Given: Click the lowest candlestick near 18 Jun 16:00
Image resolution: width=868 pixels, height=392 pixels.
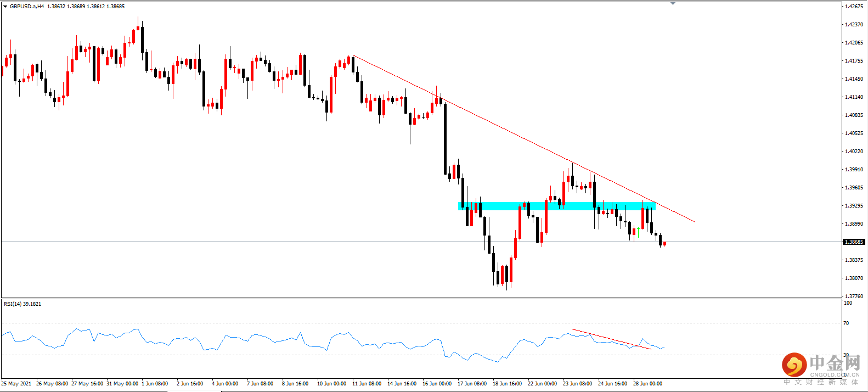Looking at the screenshot, I should point(506,276).
